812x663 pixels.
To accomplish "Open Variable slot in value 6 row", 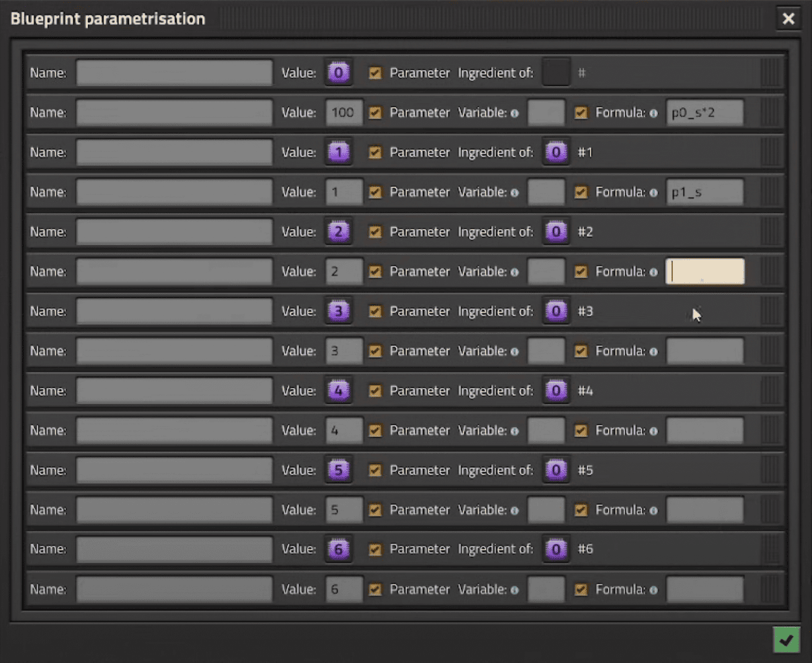I will tap(546, 589).
